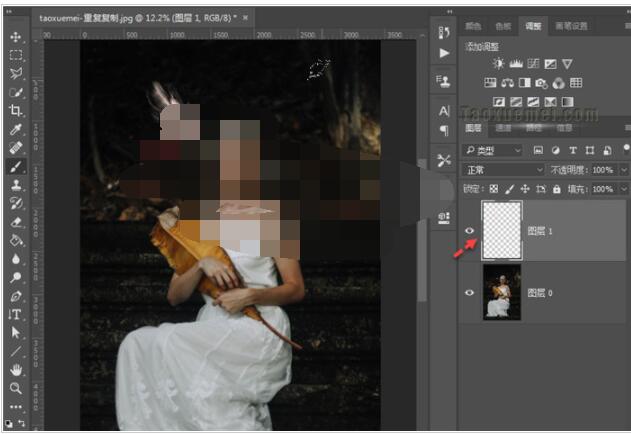
Task: Select the Zoom tool
Action: tap(16, 388)
